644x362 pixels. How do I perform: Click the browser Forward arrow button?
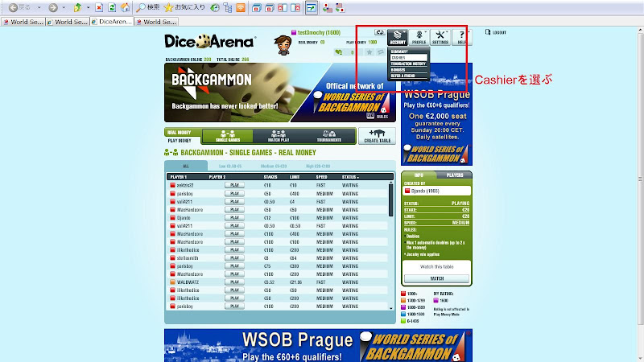[x=53, y=7]
